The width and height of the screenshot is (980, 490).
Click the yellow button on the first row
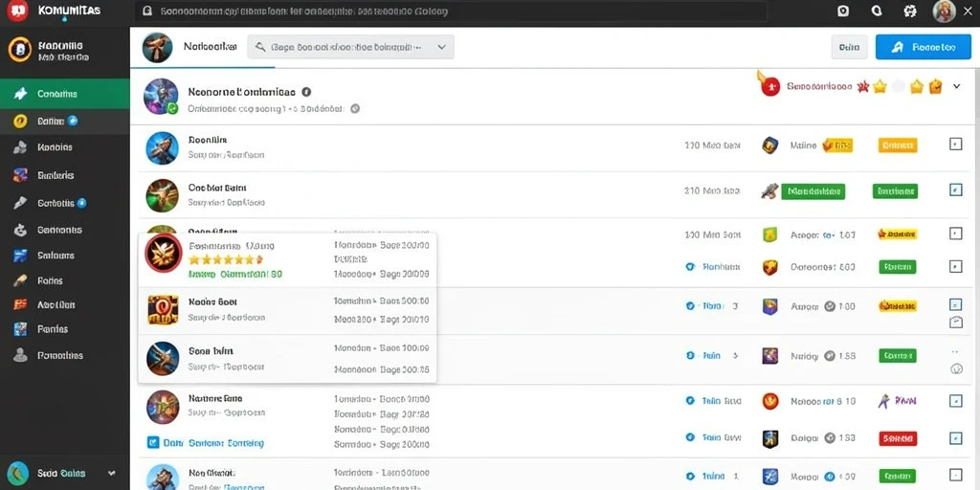898,145
